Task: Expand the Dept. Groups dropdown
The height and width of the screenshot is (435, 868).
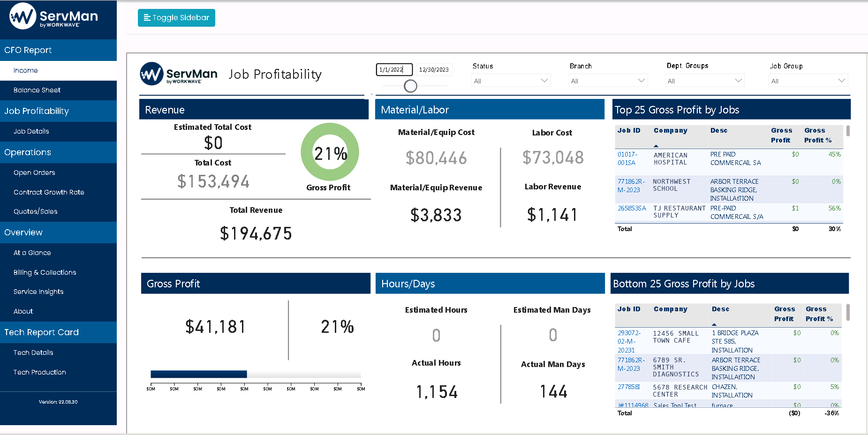Action: (704, 80)
